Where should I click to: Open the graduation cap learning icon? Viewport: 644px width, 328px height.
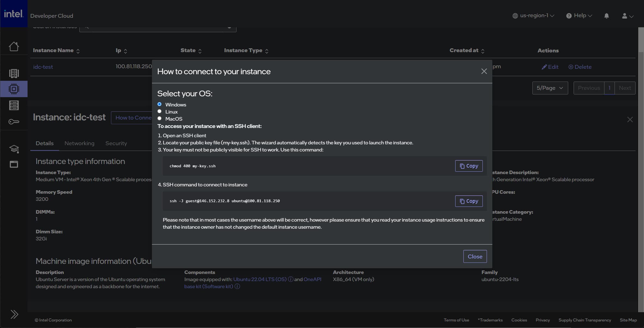[x=14, y=149]
